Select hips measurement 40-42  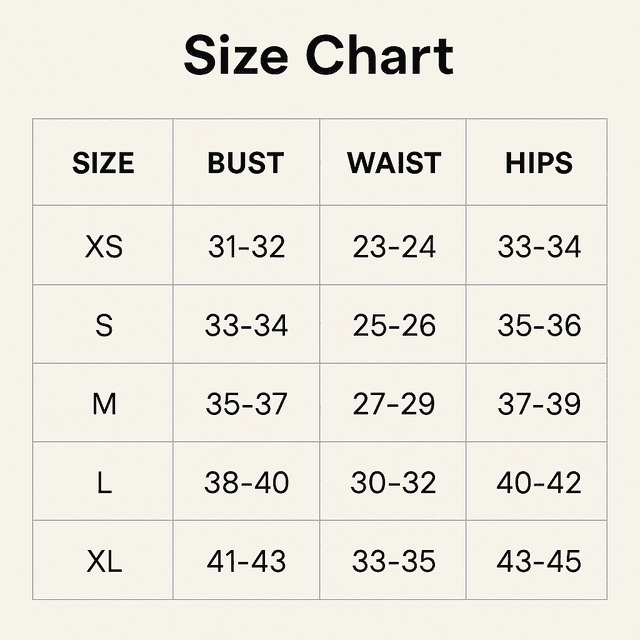tap(539, 483)
